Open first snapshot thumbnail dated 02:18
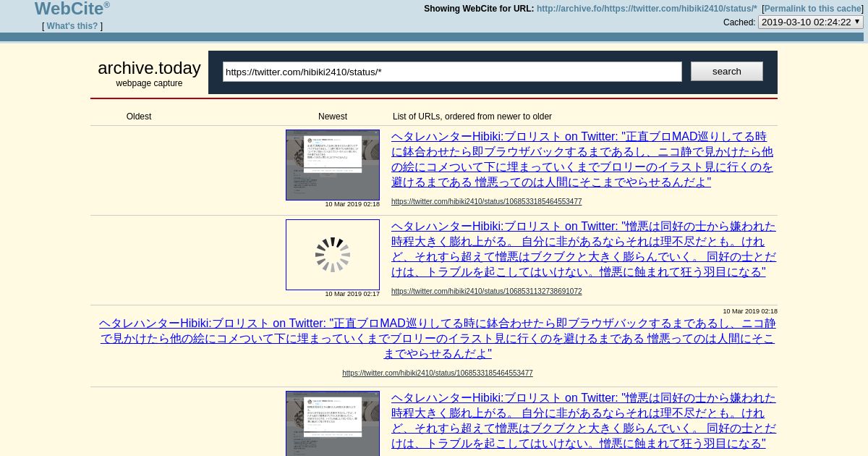868x456 pixels. pyautogui.click(x=333, y=165)
